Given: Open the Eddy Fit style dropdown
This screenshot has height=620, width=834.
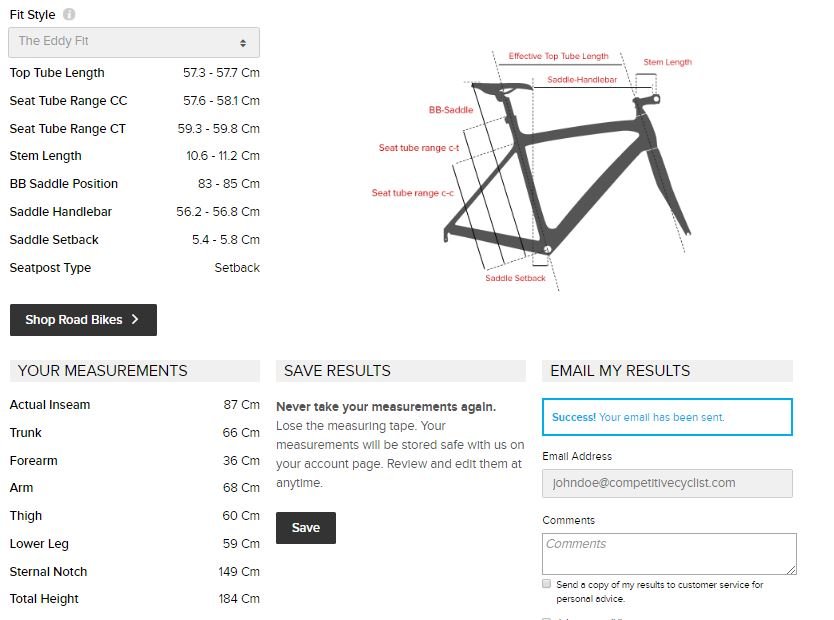Looking at the screenshot, I should click(x=134, y=43).
